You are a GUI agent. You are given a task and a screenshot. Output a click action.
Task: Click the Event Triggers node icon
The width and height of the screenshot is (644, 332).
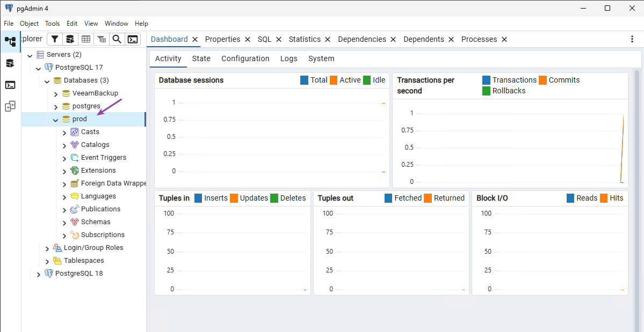(x=74, y=157)
